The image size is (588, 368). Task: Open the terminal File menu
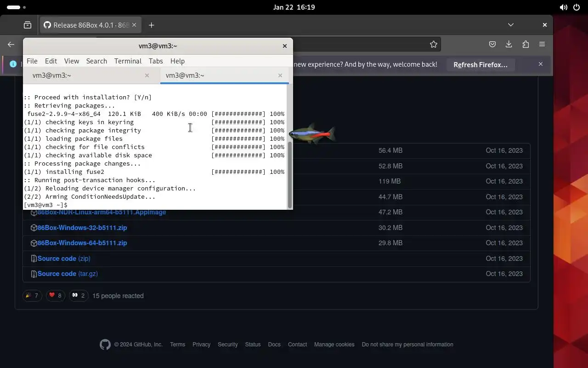32,61
